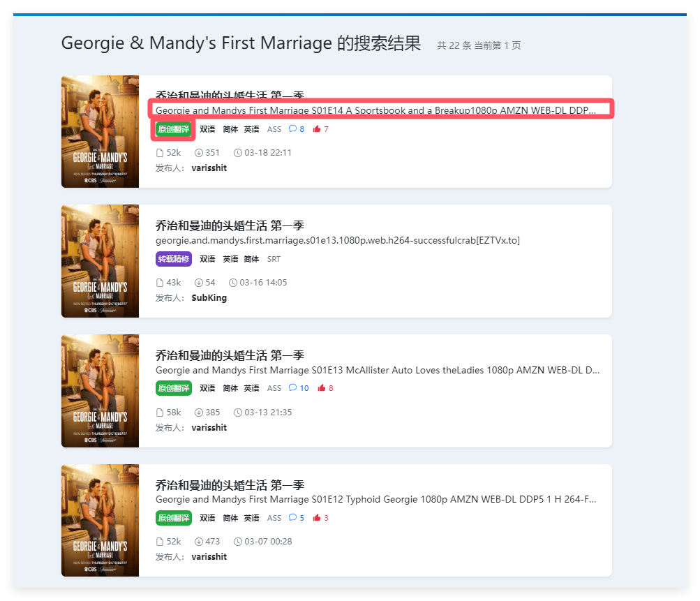
Task: Open the S01E12 Typhoid Georgie subtitle link
Action: click(375, 499)
